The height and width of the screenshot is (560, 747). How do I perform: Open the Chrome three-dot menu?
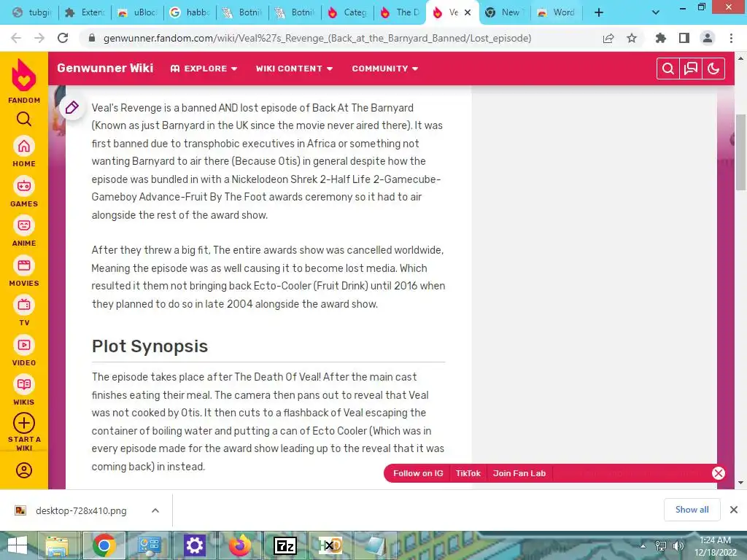tap(731, 39)
